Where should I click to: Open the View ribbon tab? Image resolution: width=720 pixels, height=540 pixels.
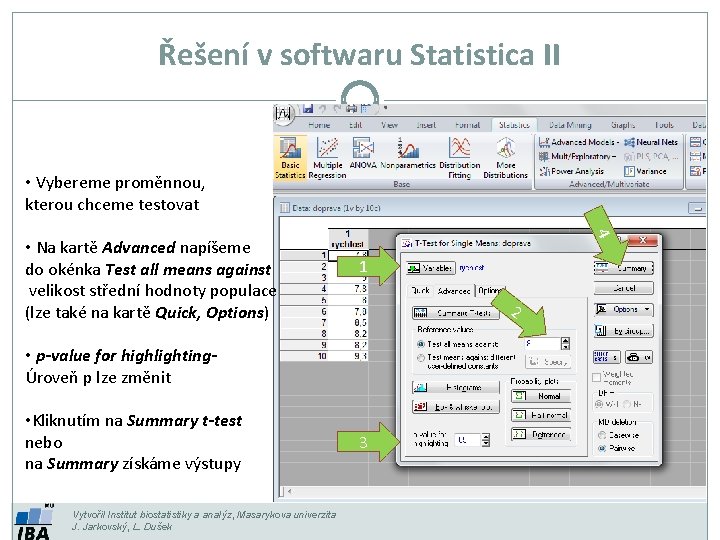pyautogui.click(x=389, y=125)
